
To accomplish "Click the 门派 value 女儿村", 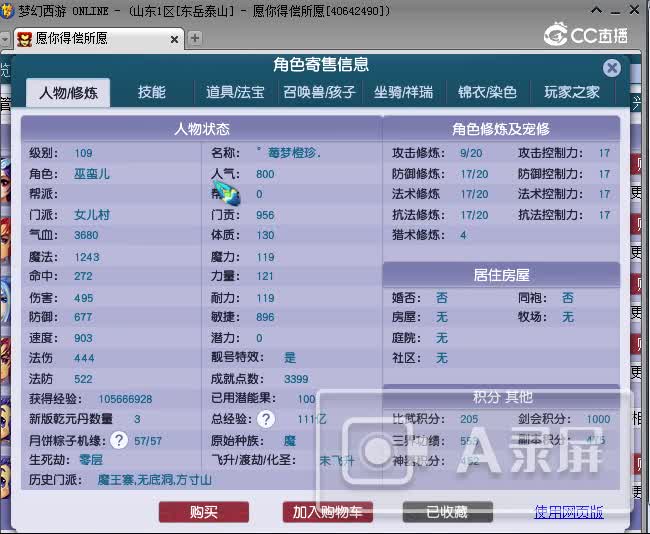I will [x=92, y=215].
